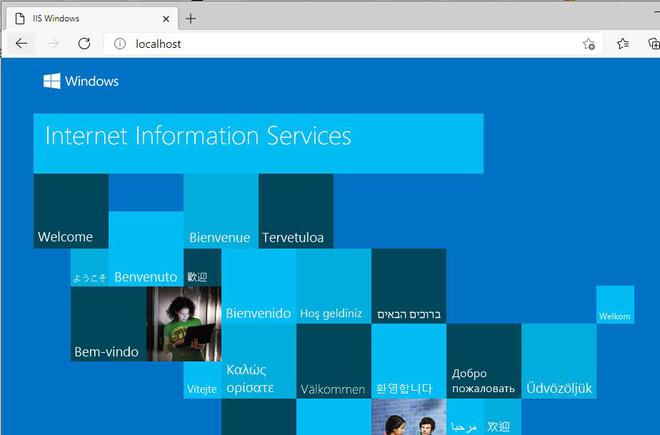Screen dimensions: 660x435
Task: Add this page to favorites star icon
Action: pyautogui.click(x=588, y=44)
